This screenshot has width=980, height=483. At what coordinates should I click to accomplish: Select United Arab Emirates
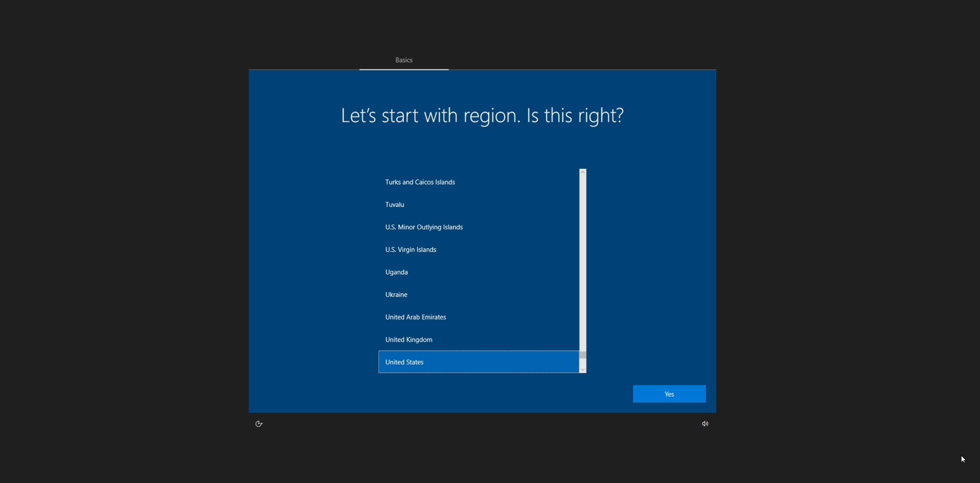(x=415, y=317)
